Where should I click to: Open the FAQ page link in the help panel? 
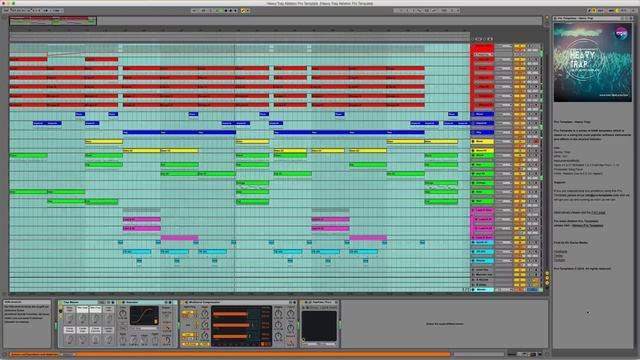pyautogui.click(x=598, y=213)
